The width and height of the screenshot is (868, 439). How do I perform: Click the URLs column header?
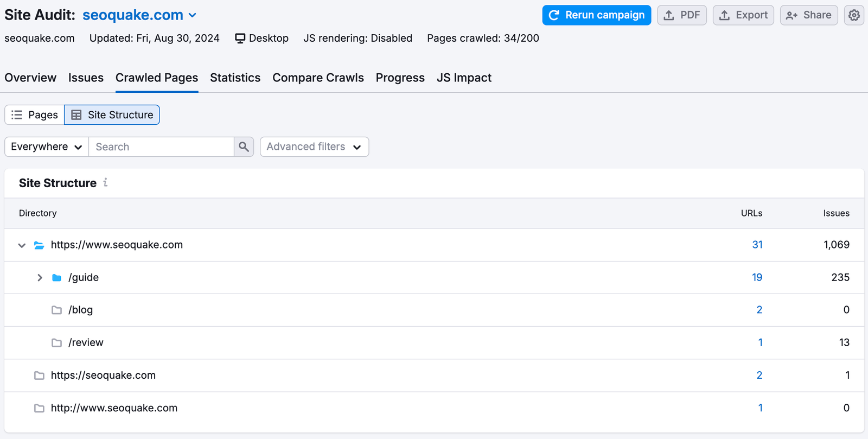751,213
